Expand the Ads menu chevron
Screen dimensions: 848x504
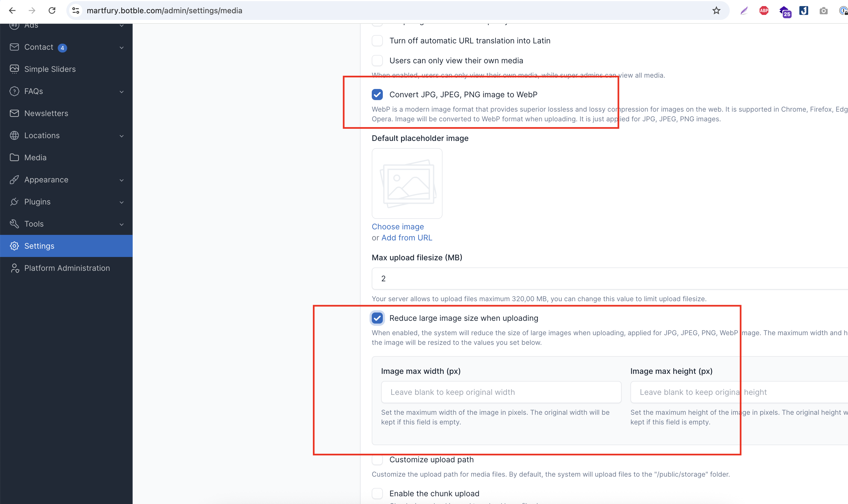point(122,25)
